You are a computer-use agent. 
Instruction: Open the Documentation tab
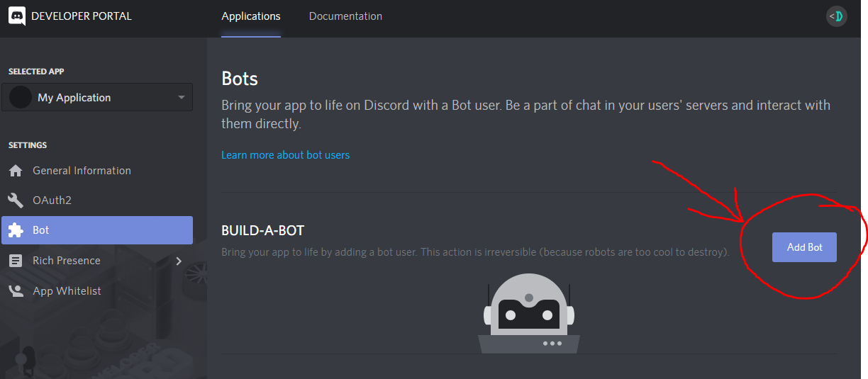coord(345,16)
